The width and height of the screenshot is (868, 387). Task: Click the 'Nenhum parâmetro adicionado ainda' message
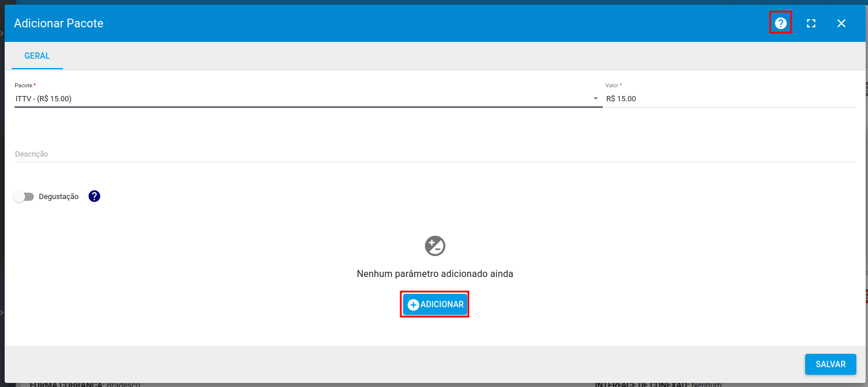click(435, 274)
